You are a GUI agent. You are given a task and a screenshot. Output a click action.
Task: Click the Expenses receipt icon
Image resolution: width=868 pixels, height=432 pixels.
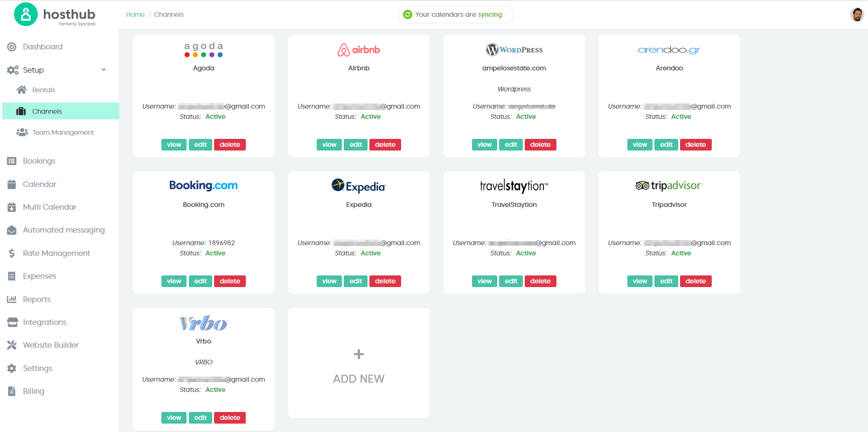12,276
